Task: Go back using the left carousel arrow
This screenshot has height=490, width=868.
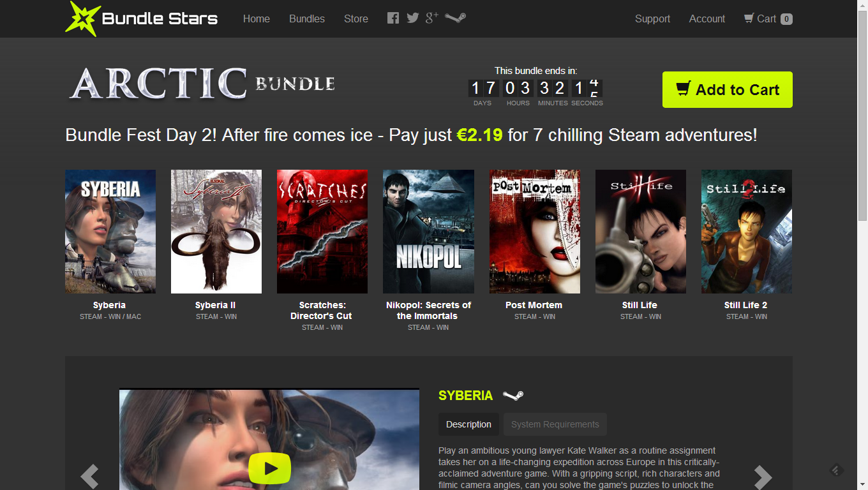Action: pyautogui.click(x=89, y=476)
